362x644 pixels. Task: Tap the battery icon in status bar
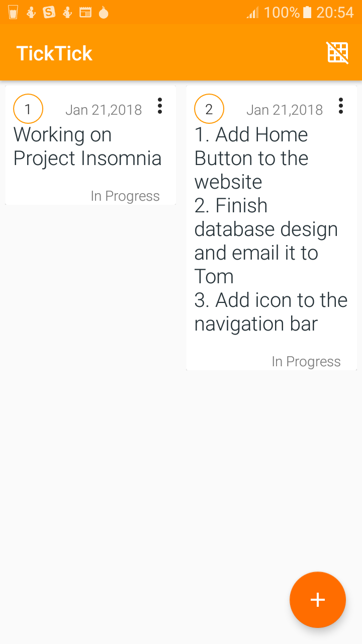pyautogui.click(x=307, y=12)
